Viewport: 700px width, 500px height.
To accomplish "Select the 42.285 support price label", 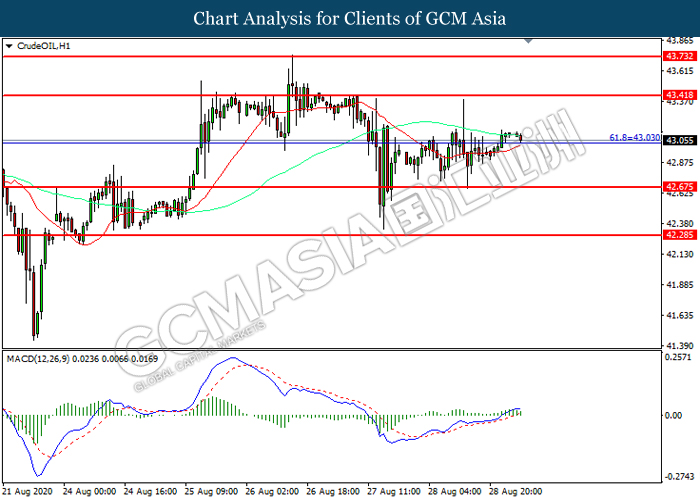I will click(x=679, y=234).
